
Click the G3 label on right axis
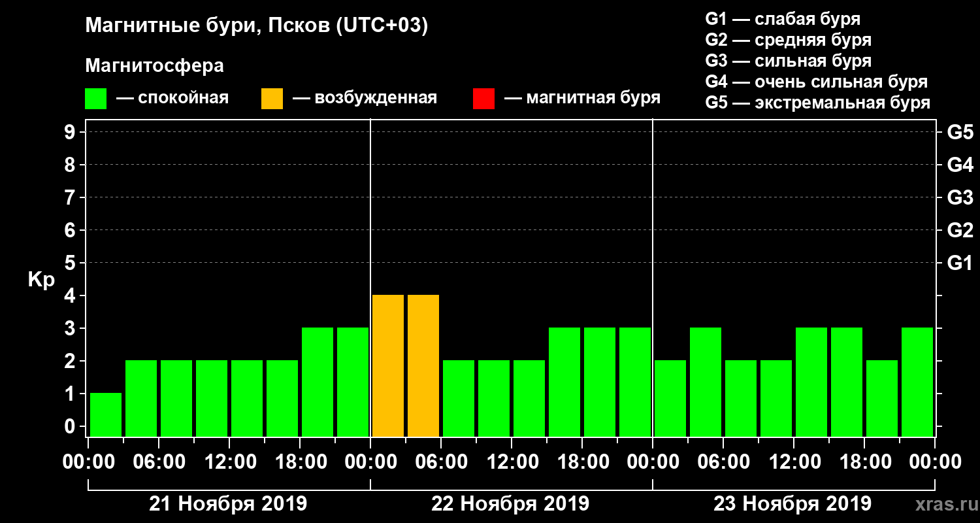coord(960,198)
